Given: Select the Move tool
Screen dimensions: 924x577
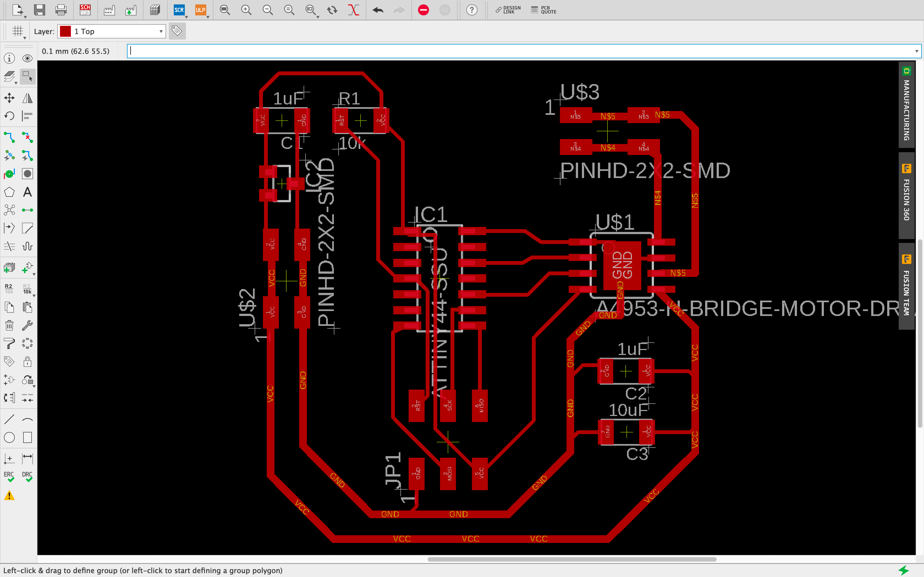Looking at the screenshot, I should click(x=9, y=98).
